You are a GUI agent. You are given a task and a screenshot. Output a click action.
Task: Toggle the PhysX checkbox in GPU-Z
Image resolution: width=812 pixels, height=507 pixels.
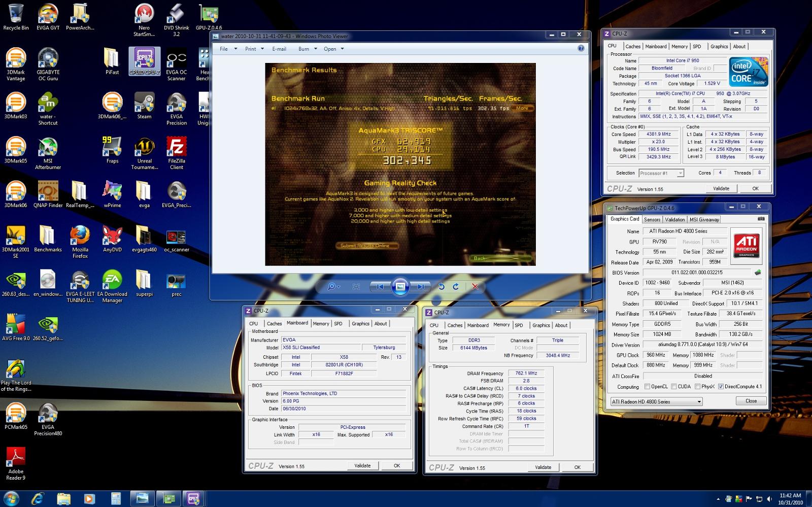[698, 387]
